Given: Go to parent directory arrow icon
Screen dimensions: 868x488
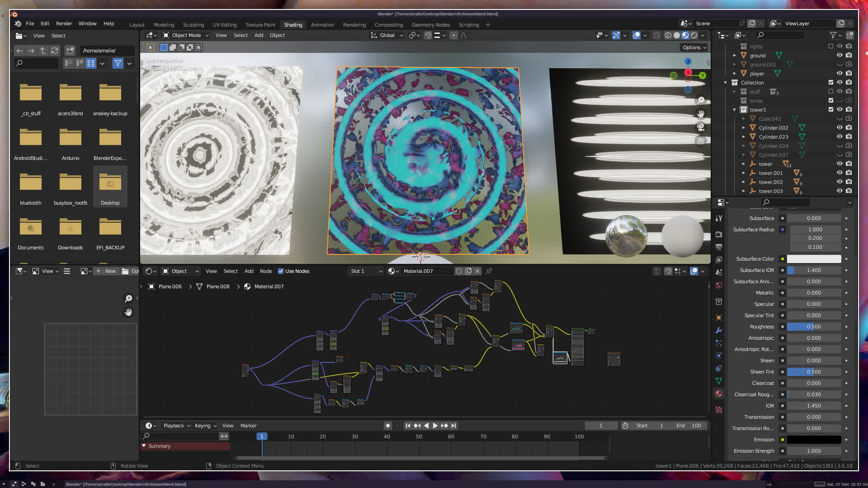Looking at the screenshot, I should click(x=43, y=51).
